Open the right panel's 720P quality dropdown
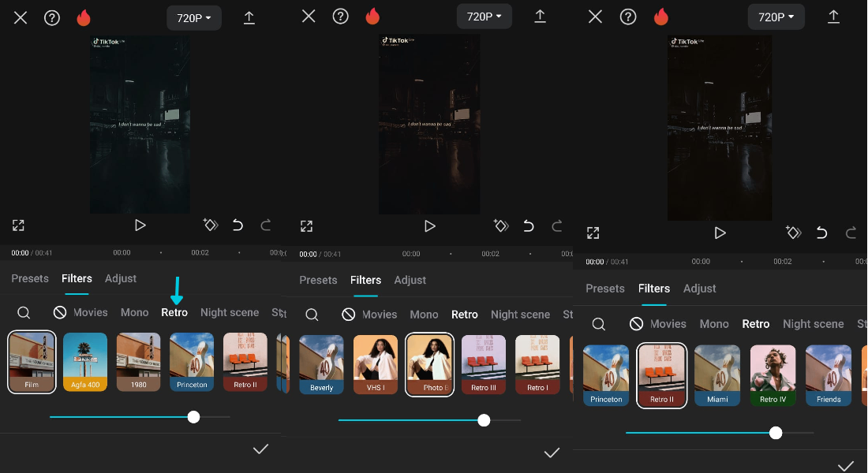Viewport: 868px width, 473px height. pos(776,17)
